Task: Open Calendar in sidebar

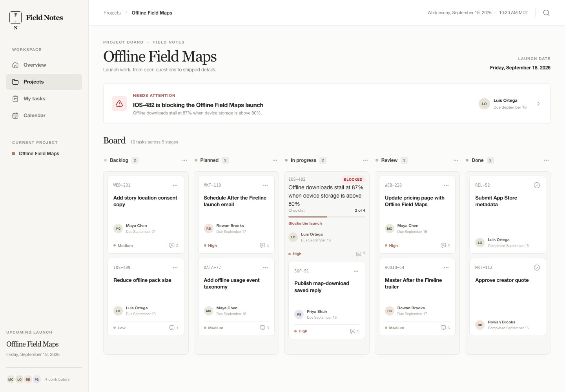Action: (x=44, y=116)
